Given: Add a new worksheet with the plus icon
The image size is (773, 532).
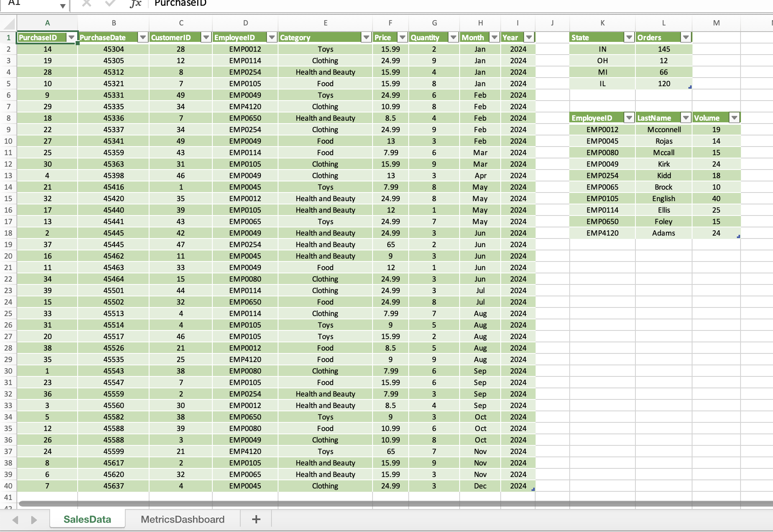Looking at the screenshot, I should click(x=256, y=519).
